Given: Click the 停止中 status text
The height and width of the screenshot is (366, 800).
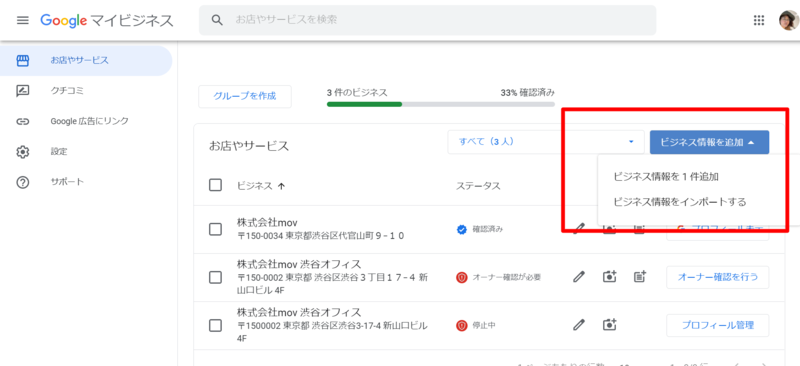Looking at the screenshot, I should click(484, 325).
